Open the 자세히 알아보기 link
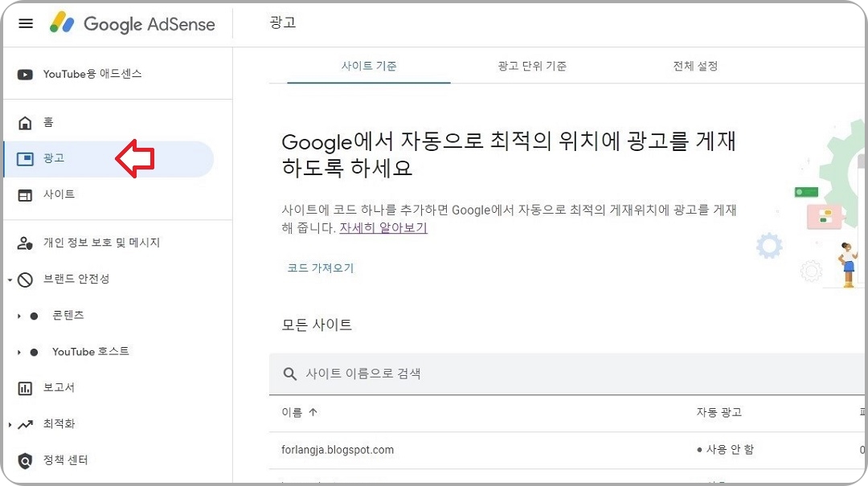The image size is (868, 486). pyautogui.click(x=383, y=228)
